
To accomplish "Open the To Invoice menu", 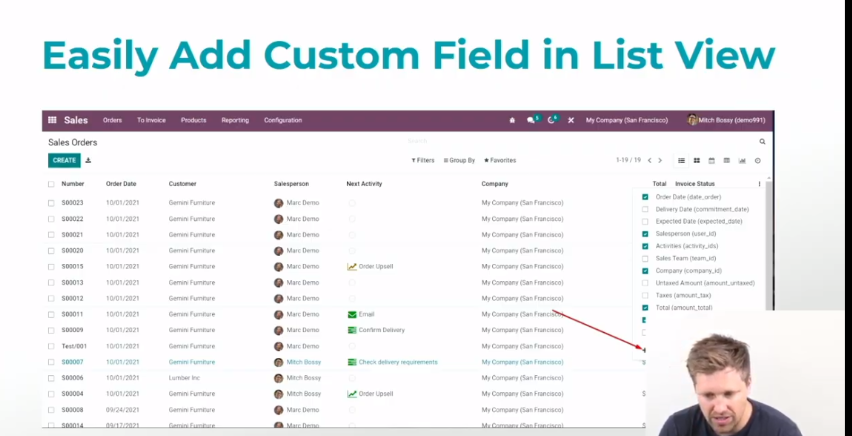I will [151, 120].
